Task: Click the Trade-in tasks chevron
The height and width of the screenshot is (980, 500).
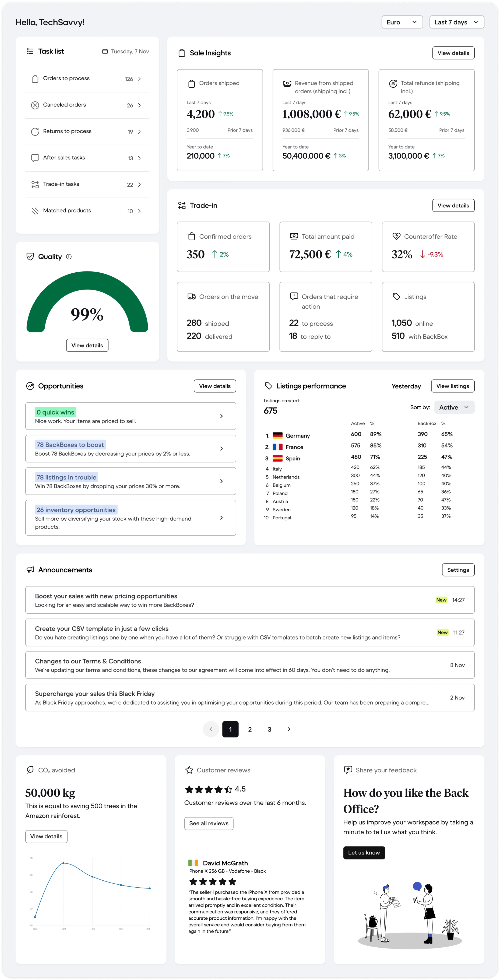Action: [140, 184]
